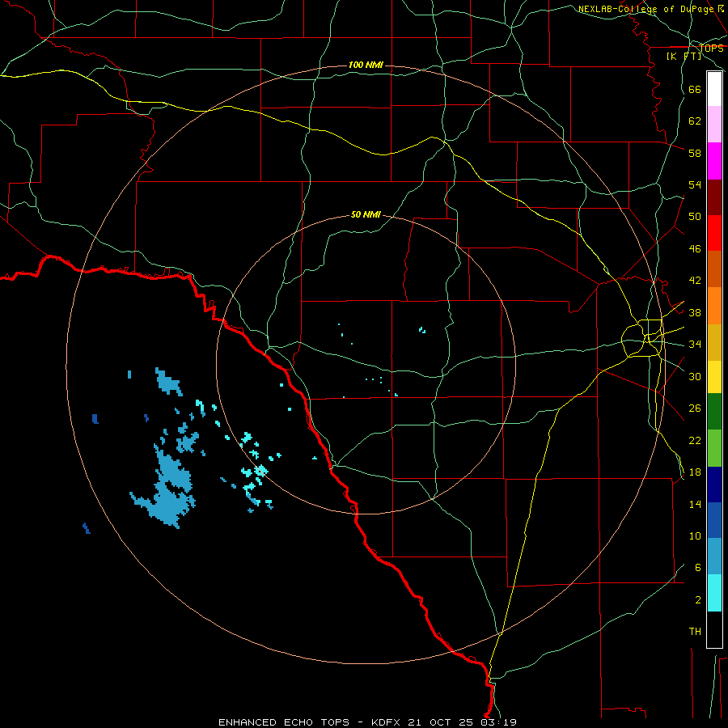
Task: Click the legend value 62
Action: tap(695, 121)
